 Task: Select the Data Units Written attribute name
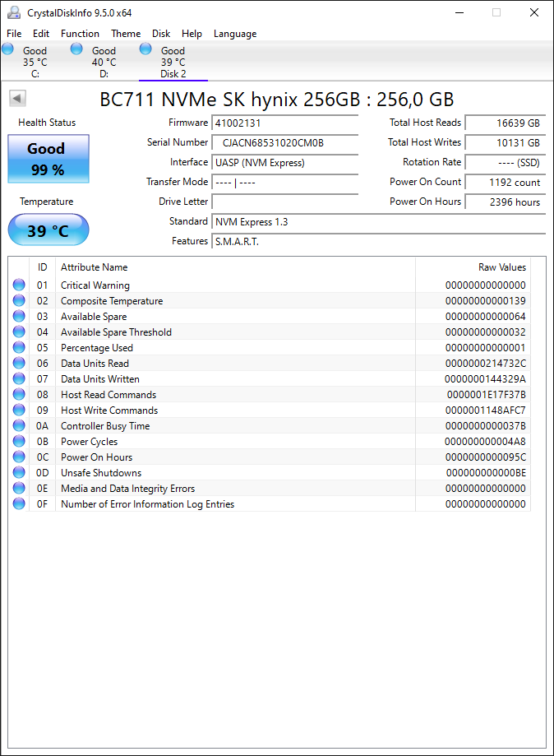tap(100, 379)
